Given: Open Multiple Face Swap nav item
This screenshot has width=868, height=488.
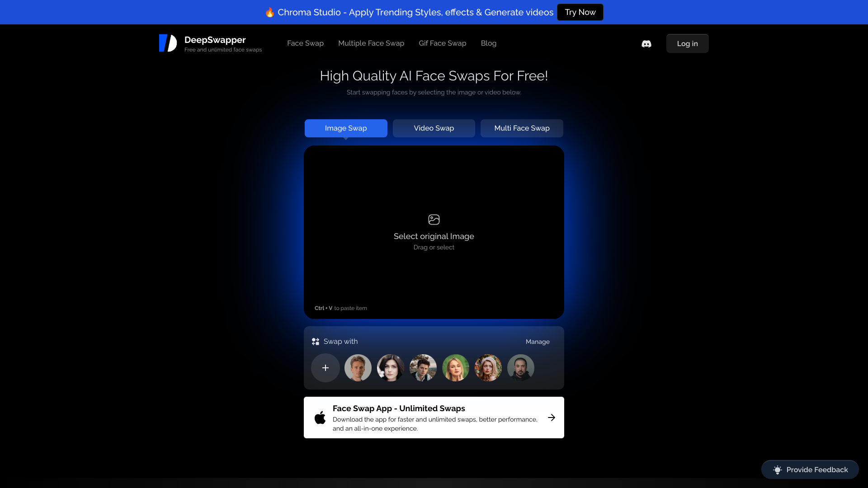Looking at the screenshot, I should point(371,43).
